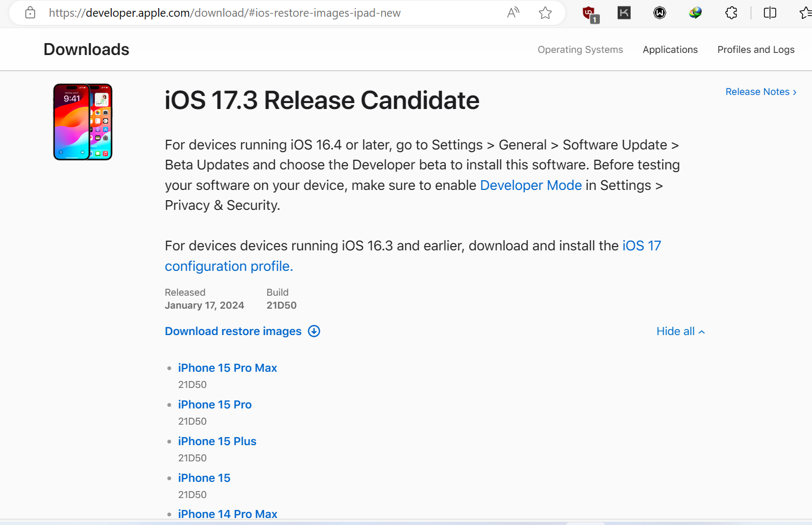Open the Operating Systems tab
Image resolution: width=812 pixels, height=525 pixels.
[x=580, y=50]
